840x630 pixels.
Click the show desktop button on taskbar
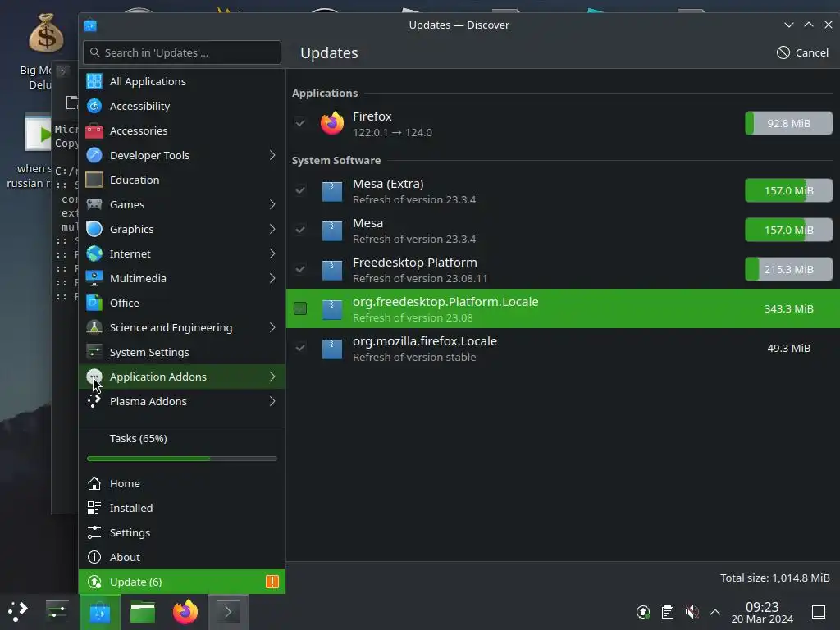click(819, 612)
